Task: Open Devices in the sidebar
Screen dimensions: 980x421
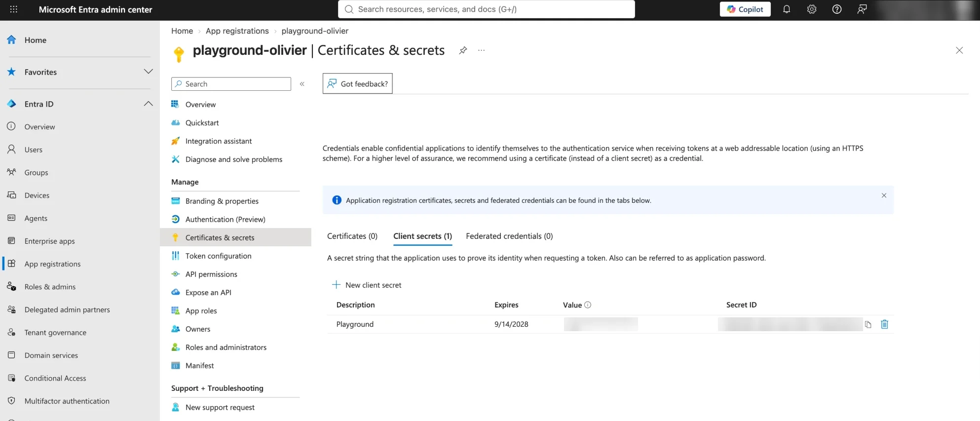Action: pos(37,195)
